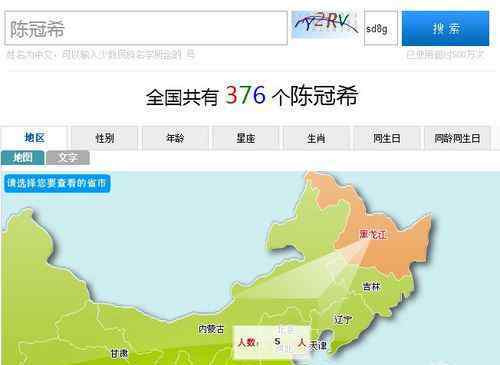Switch to the 性别 tab

tap(105, 138)
